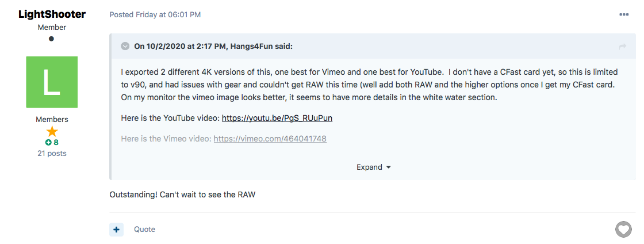Click the orange star rank icon
Screen dimensions: 644x244
click(x=52, y=132)
